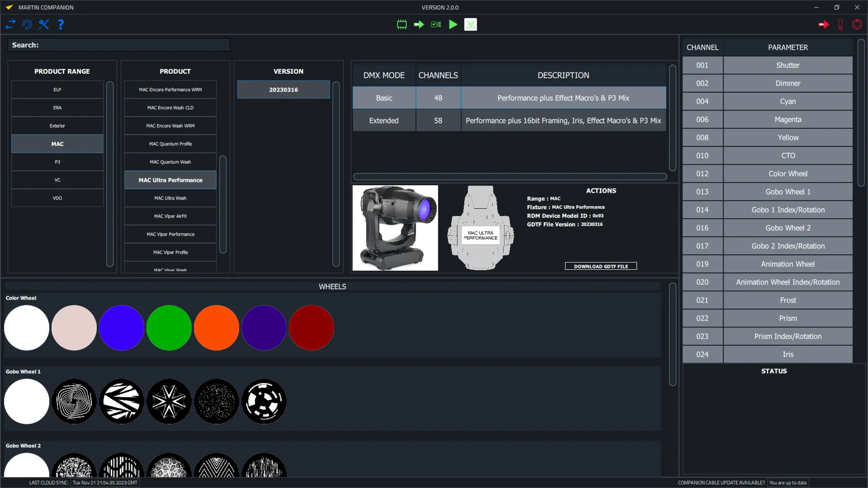Click the last cloud sync timestamp

point(105,483)
